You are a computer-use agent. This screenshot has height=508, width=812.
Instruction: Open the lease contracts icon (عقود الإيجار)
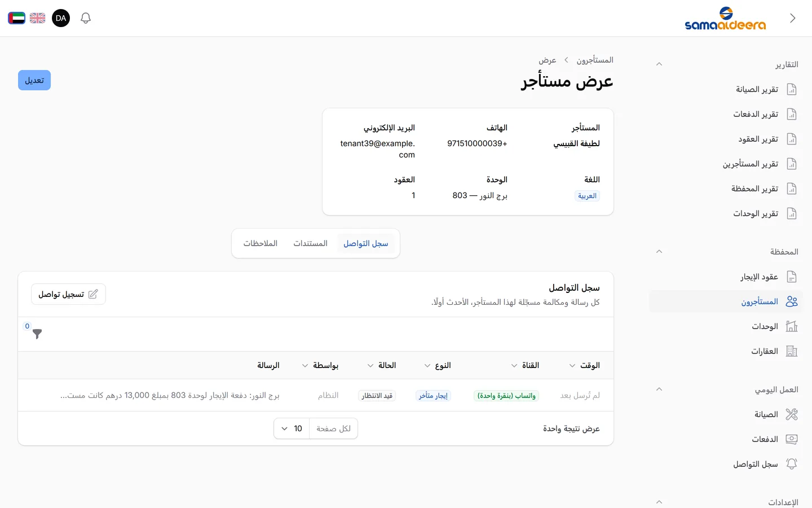[792, 277]
